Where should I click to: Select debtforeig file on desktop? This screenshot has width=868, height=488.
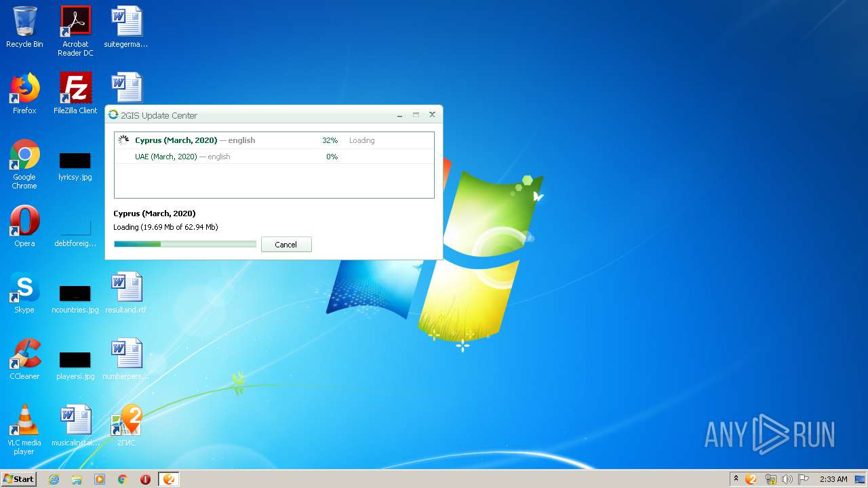click(x=75, y=233)
